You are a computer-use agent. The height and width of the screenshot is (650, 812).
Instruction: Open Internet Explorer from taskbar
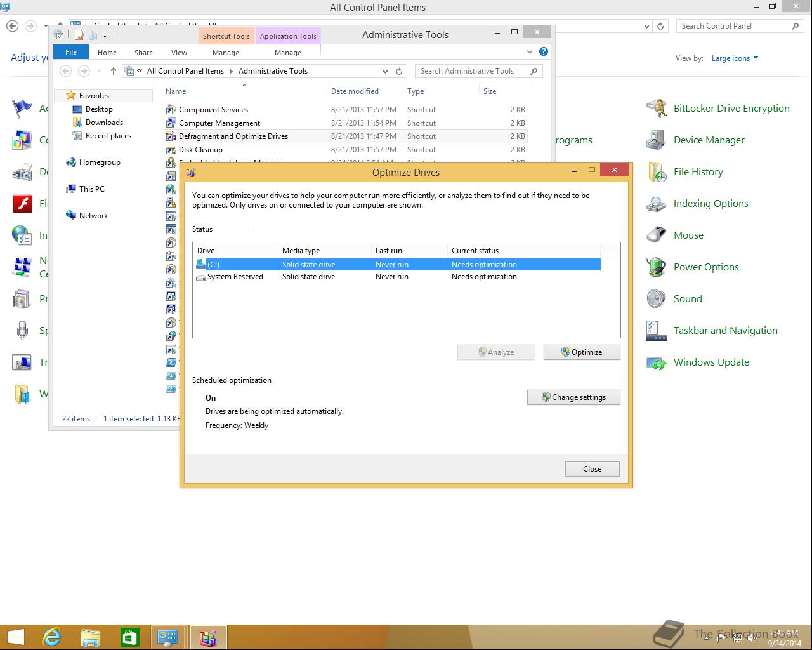pyautogui.click(x=51, y=637)
